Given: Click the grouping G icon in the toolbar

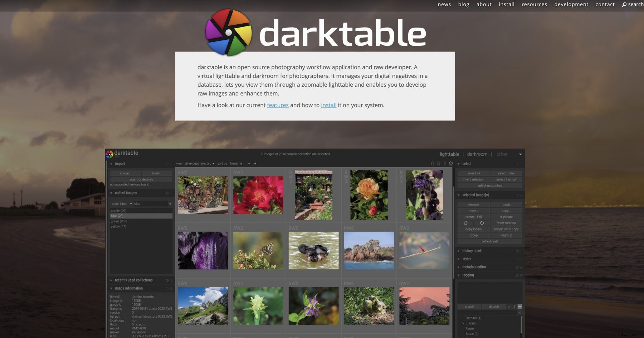Looking at the screenshot, I should 432,163.
